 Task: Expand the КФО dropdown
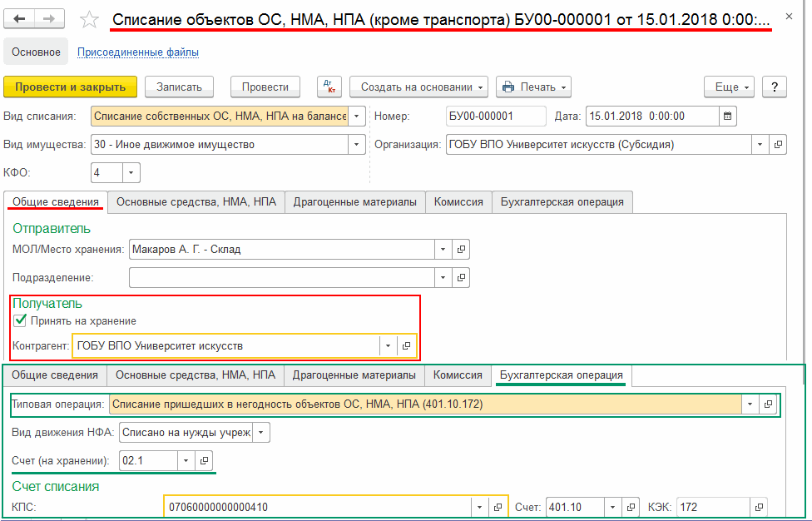coord(131,172)
